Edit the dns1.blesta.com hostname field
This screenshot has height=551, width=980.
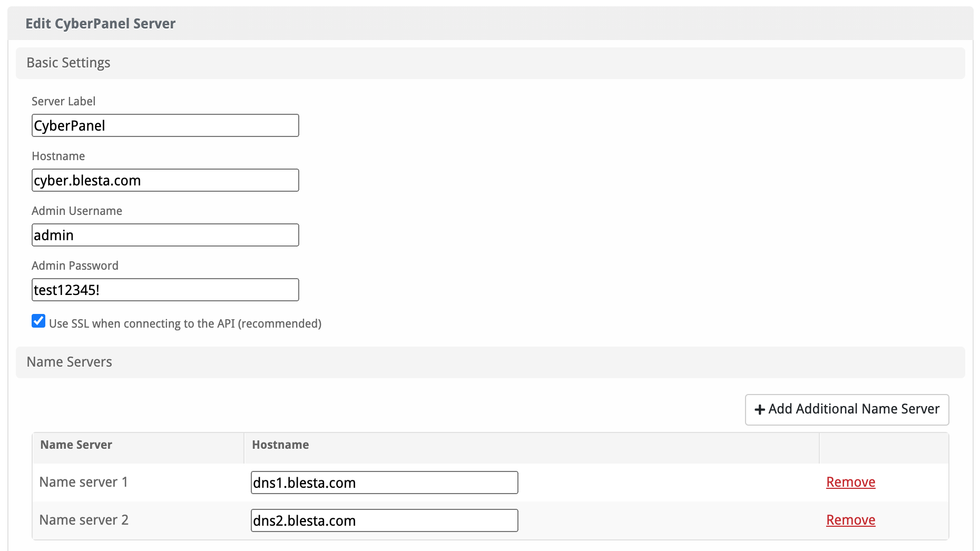coord(384,483)
